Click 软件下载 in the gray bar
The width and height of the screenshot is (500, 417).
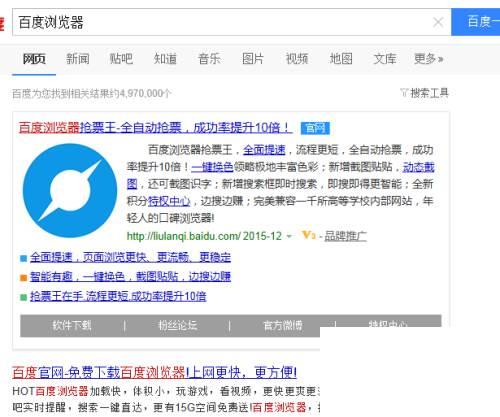click(72, 325)
